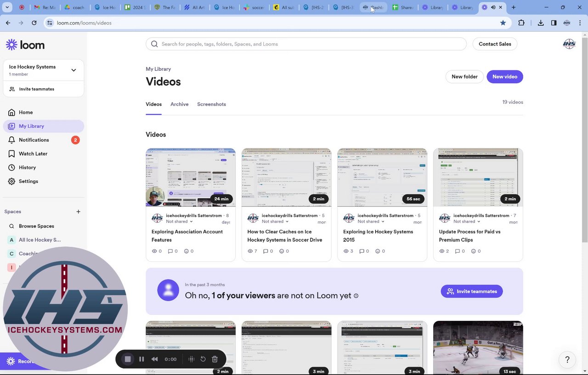Click Invite teammates button in purple banner

pyautogui.click(x=472, y=291)
